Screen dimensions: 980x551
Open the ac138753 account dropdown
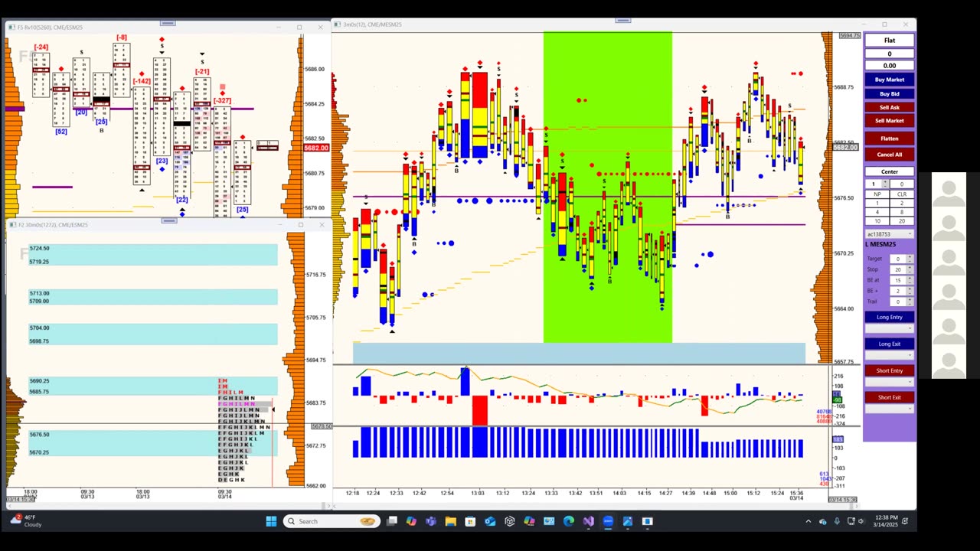click(889, 233)
